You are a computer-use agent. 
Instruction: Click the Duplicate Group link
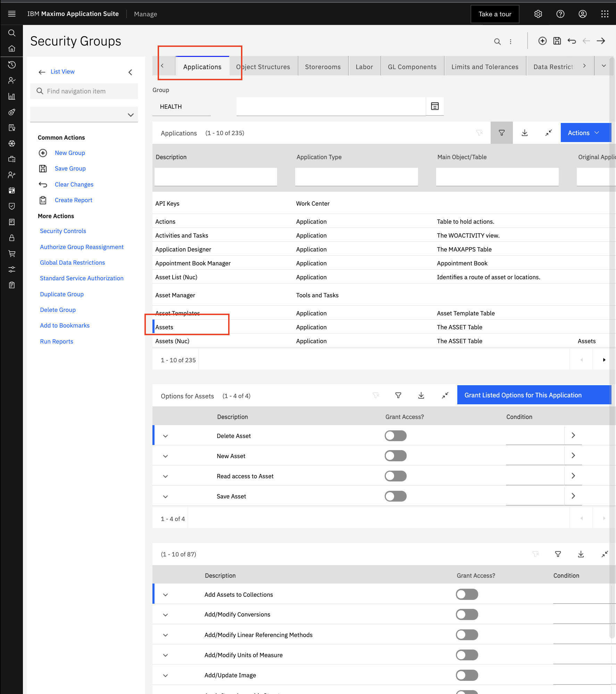[62, 294]
